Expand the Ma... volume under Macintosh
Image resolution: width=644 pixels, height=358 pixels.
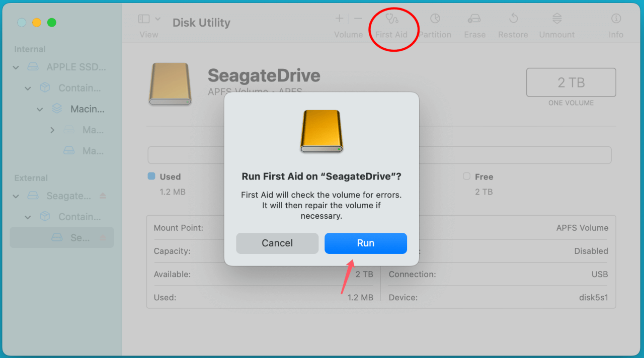(52, 130)
